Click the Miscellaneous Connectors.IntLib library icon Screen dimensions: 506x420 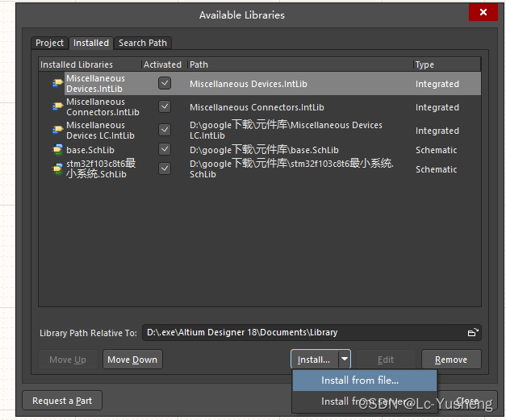pos(57,106)
